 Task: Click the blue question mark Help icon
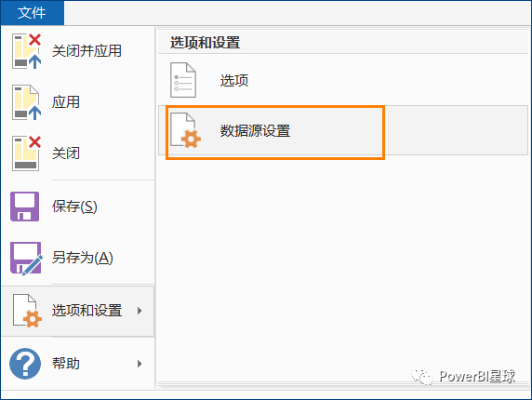tap(25, 364)
